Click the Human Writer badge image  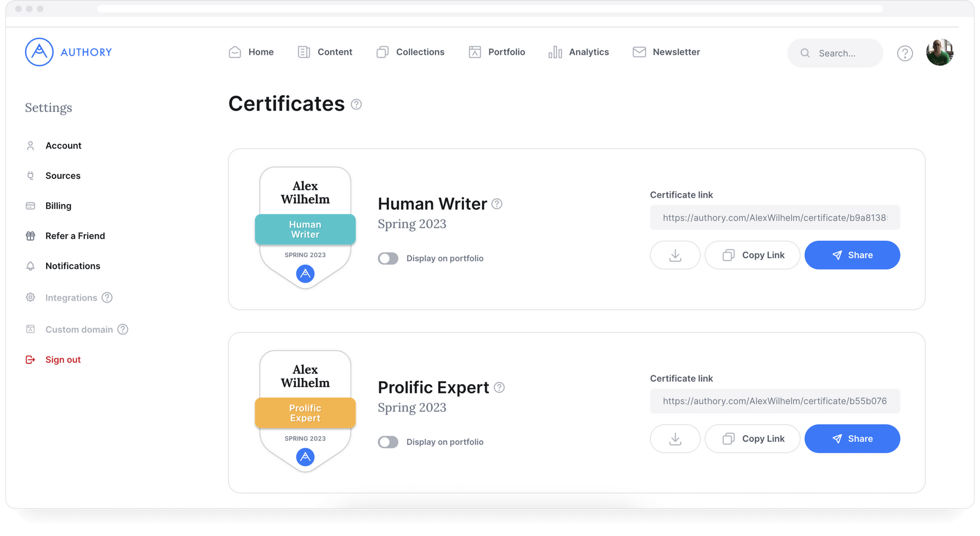coord(305,228)
